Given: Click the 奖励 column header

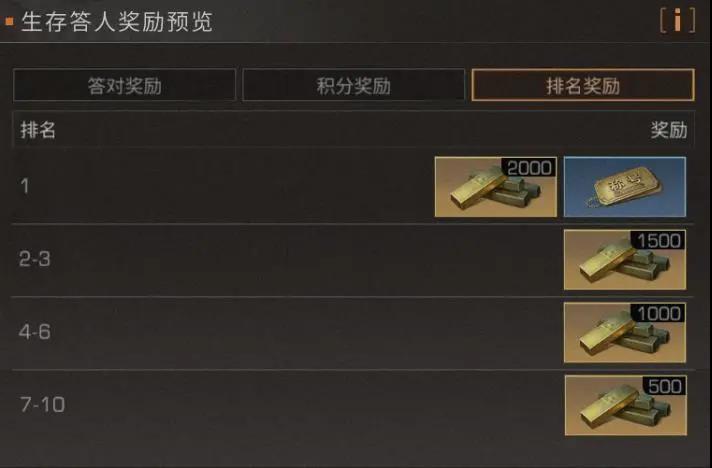Looking at the screenshot, I should click(x=669, y=130).
